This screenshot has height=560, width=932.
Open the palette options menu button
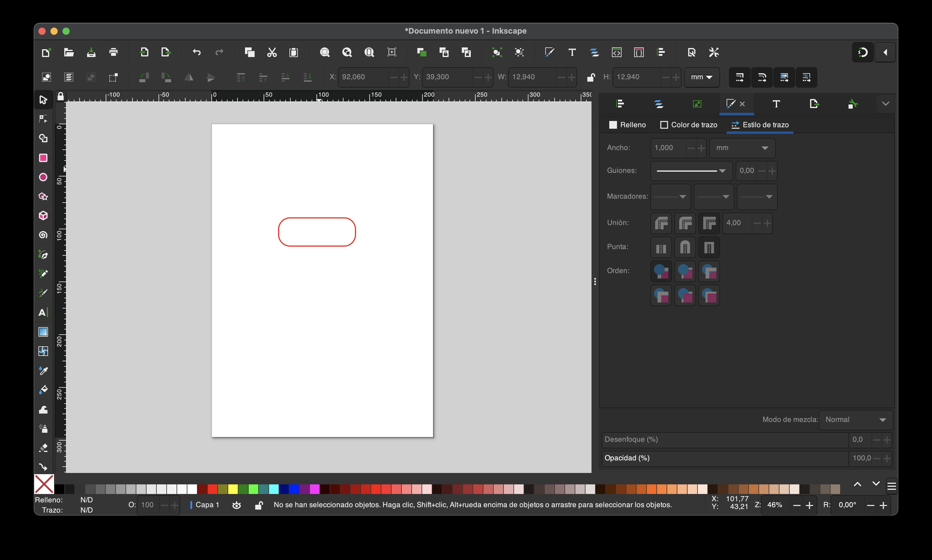click(x=891, y=486)
